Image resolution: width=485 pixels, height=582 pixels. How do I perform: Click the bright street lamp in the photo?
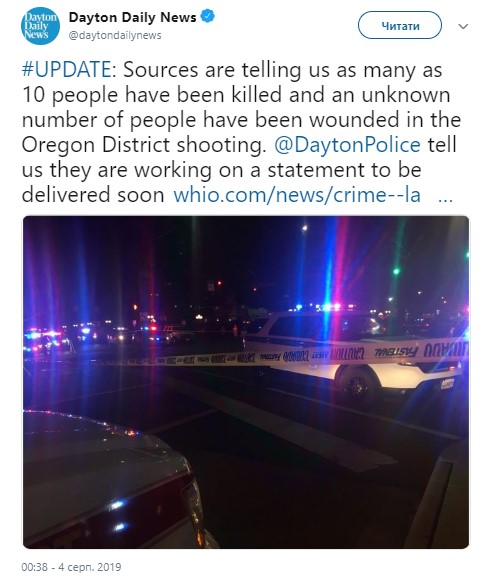[304, 227]
